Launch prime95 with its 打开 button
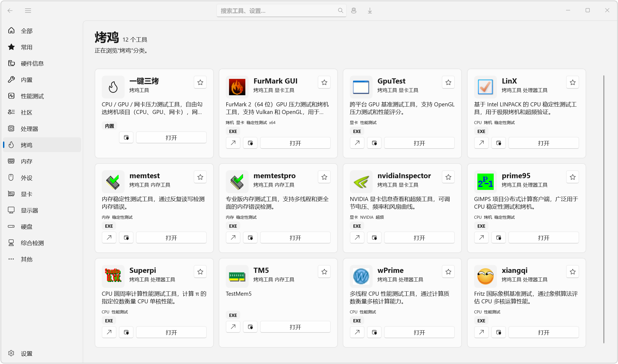The height and width of the screenshot is (364, 618). [544, 237]
